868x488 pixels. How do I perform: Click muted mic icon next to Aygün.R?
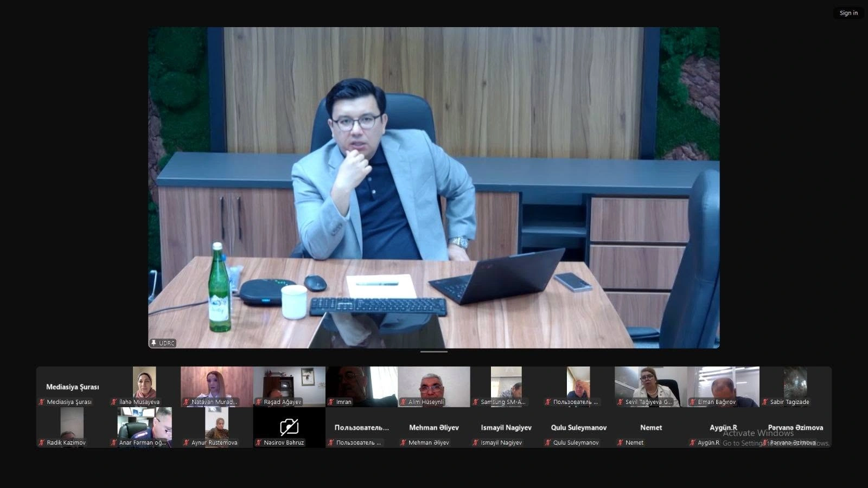tap(692, 442)
